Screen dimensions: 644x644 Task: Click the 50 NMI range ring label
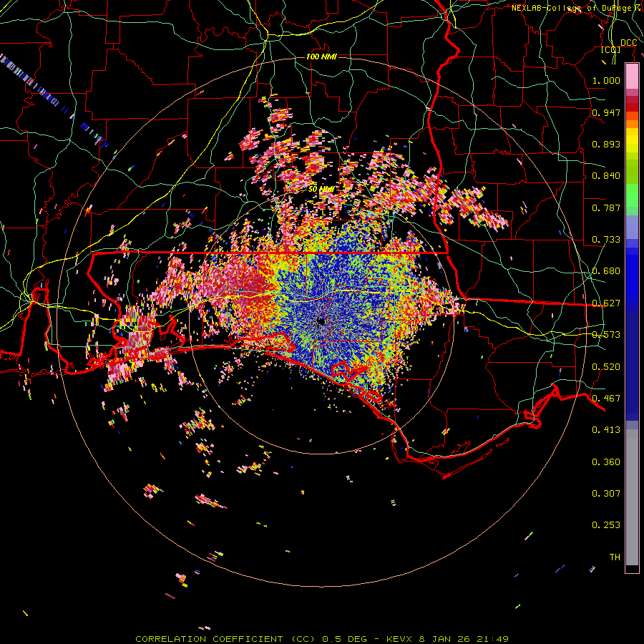pyautogui.click(x=321, y=190)
